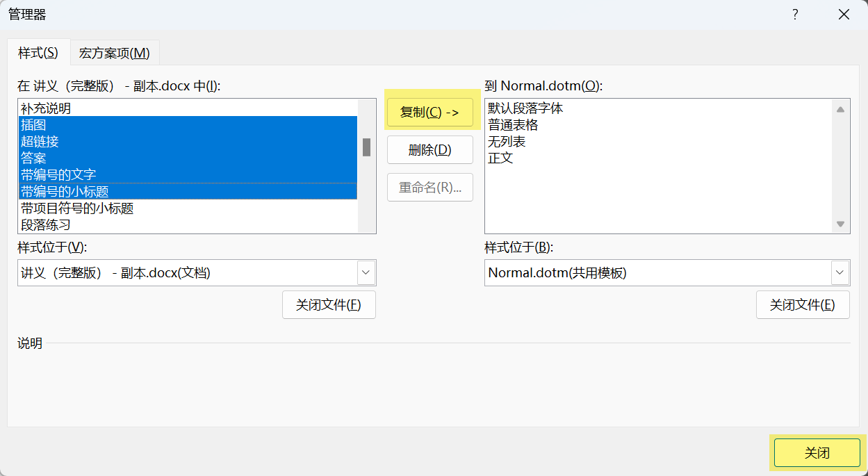
Task: Select 补充说明 in the left style list
Action: click(188, 108)
